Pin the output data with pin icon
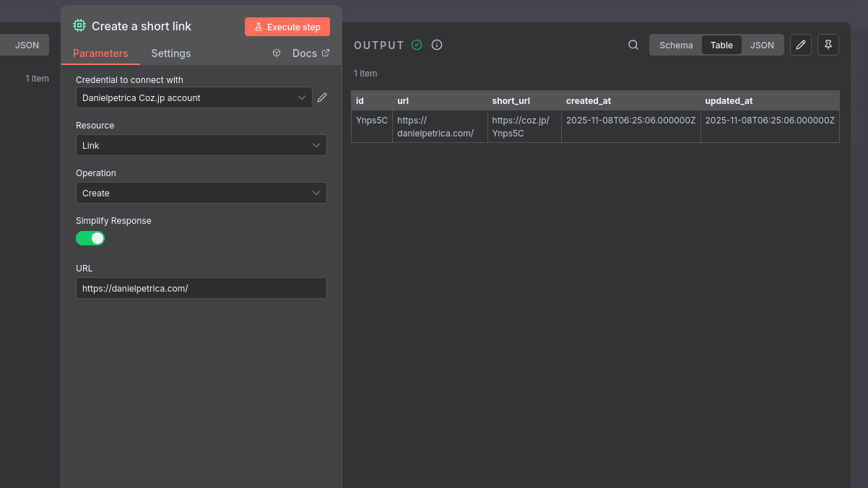Image resolution: width=868 pixels, height=488 pixels. (x=828, y=45)
